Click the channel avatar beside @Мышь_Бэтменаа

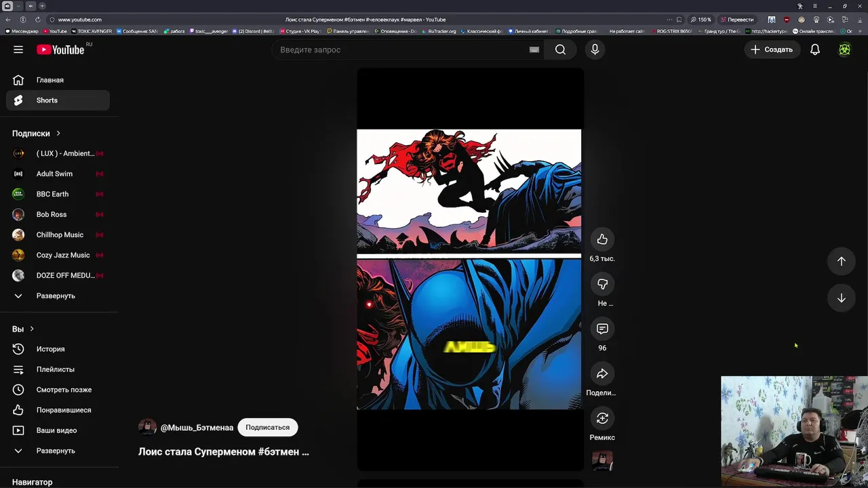pos(147,427)
